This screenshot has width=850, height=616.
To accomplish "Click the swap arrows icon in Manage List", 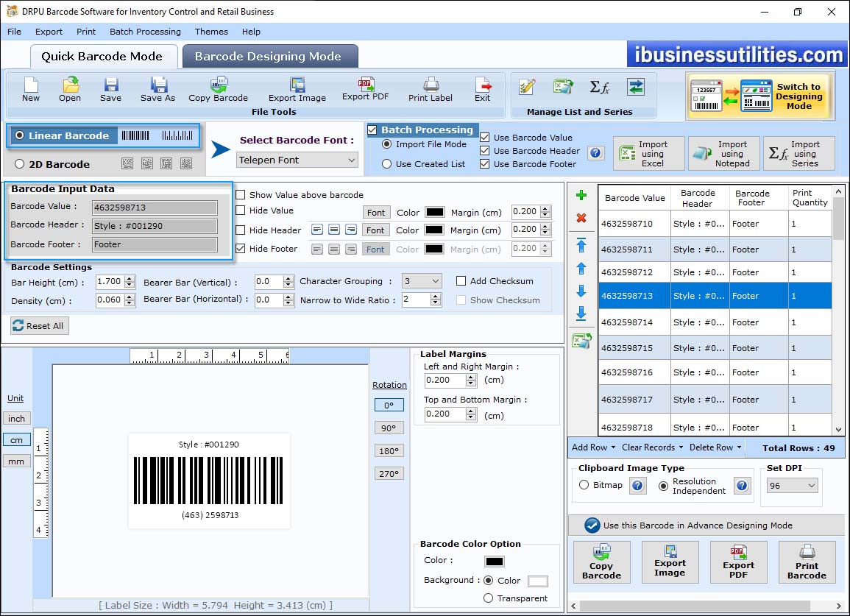I will [635, 87].
